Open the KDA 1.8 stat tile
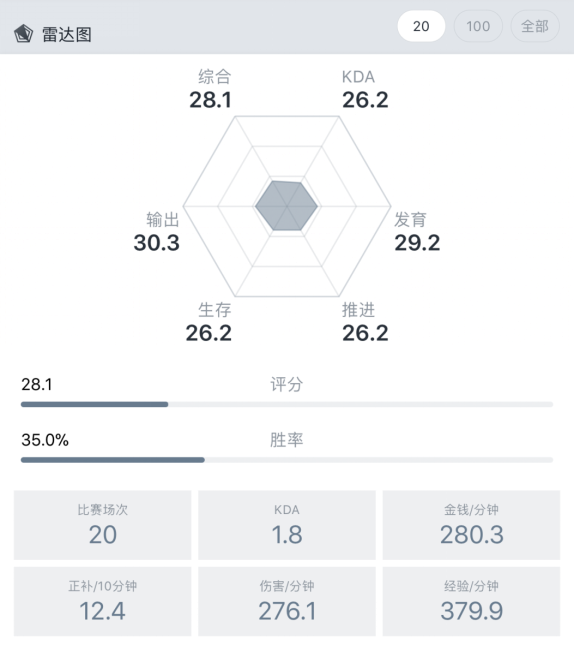 click(287, 525)
